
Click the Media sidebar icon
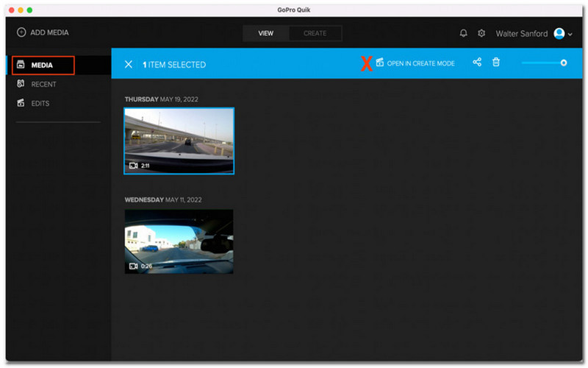tap(21, 66)
